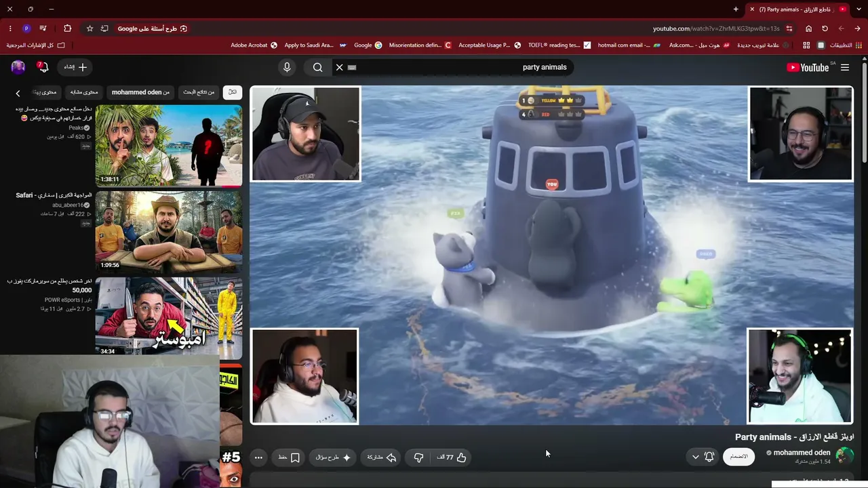Screen dimensions: 868x488
Task: Open the Safari video thumbnail
Action: (169, 231)
